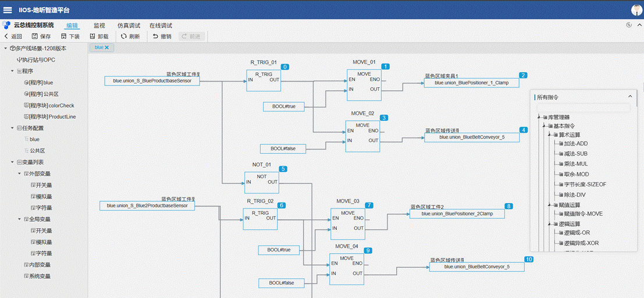Undo with the 撤销 button
644x298 pixels.
click(162, 36)
